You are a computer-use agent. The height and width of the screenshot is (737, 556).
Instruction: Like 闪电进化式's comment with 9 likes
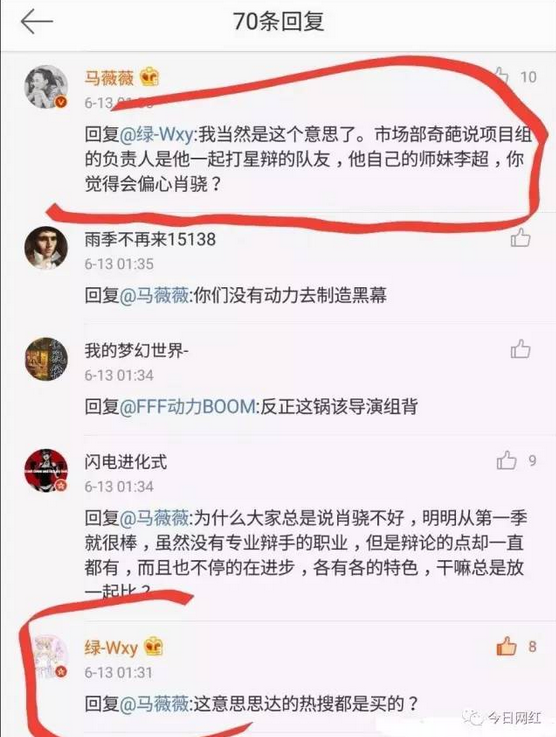507,460
